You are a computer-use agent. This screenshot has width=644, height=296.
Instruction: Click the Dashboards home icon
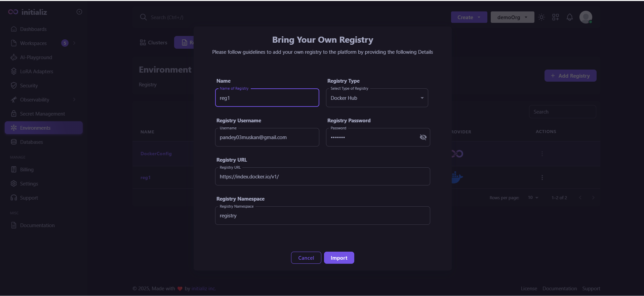(14, 29)
